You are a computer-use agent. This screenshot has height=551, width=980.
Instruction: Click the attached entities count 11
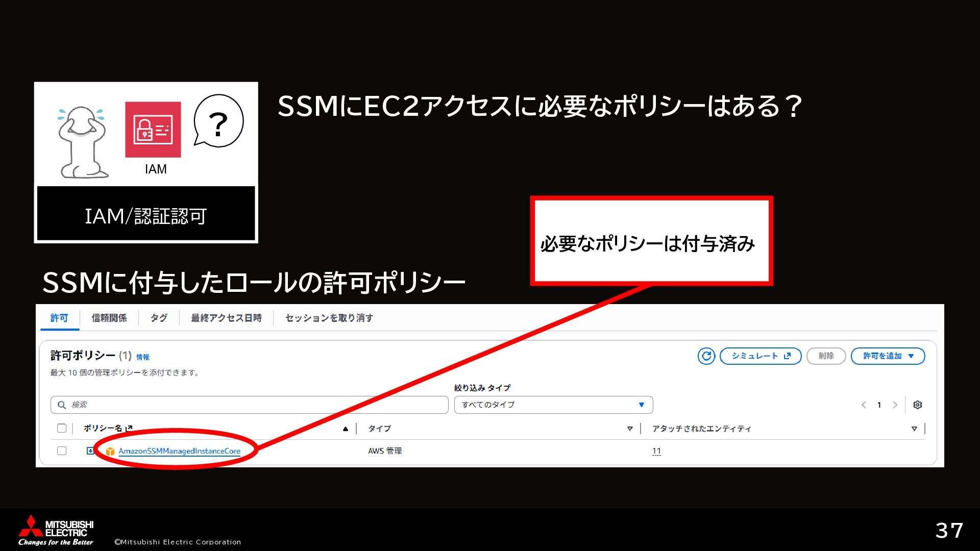pos(656,451)
